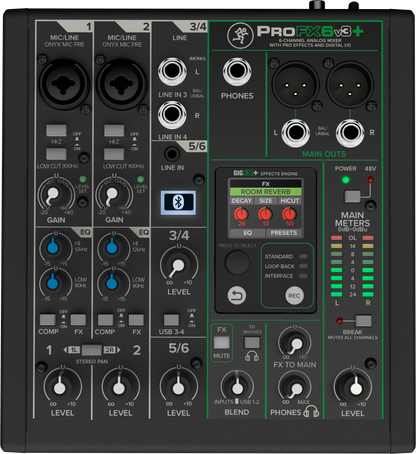
Task: Click the Mackie running man logo
Action: click(x=240, y=35)
